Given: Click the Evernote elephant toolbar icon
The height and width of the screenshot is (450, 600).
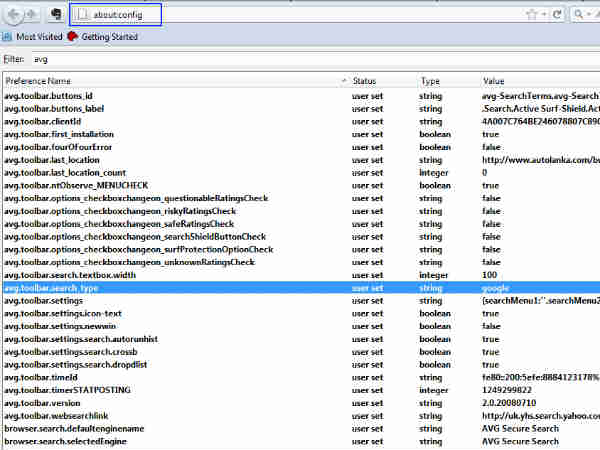Looking at the screenshot, I should 56,15.
